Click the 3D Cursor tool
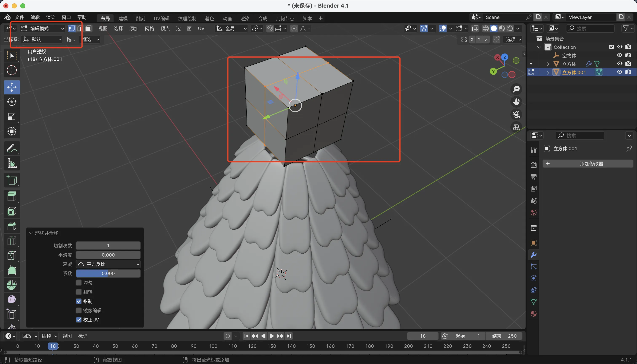This screenshot has width=637, height=364. click(12, 70)
